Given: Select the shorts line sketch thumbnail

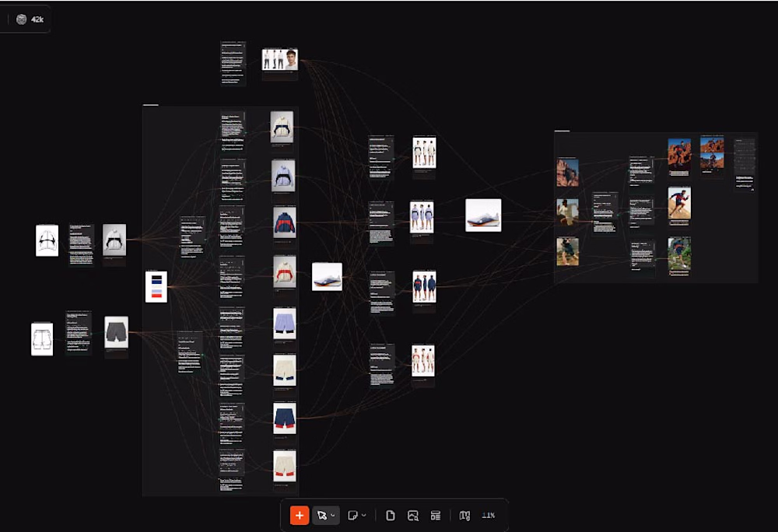Looking at the screenshot, I should (x=42, y=339).
